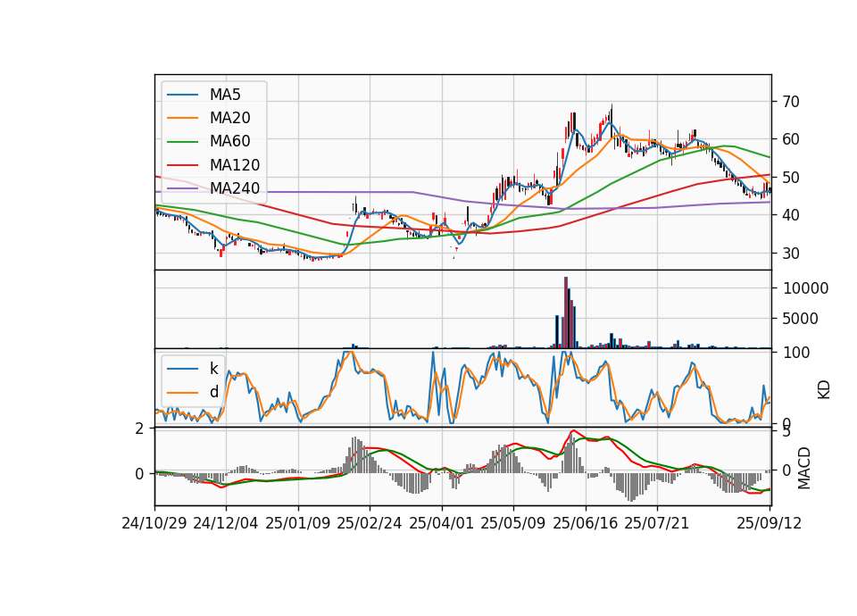857x616 pixels.
Task: Click the 'k' legend entry in KD panel
Action: pos(213,369)
